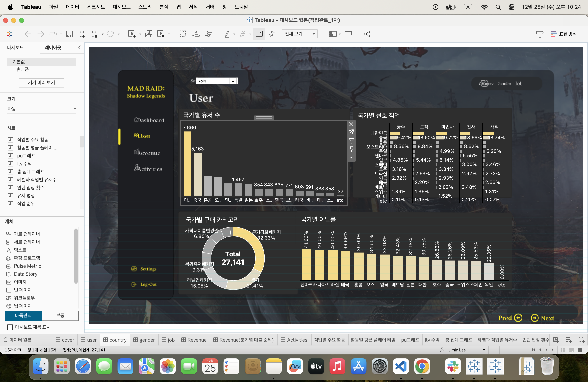Open more options arrow on selected chart

[351, 157]
